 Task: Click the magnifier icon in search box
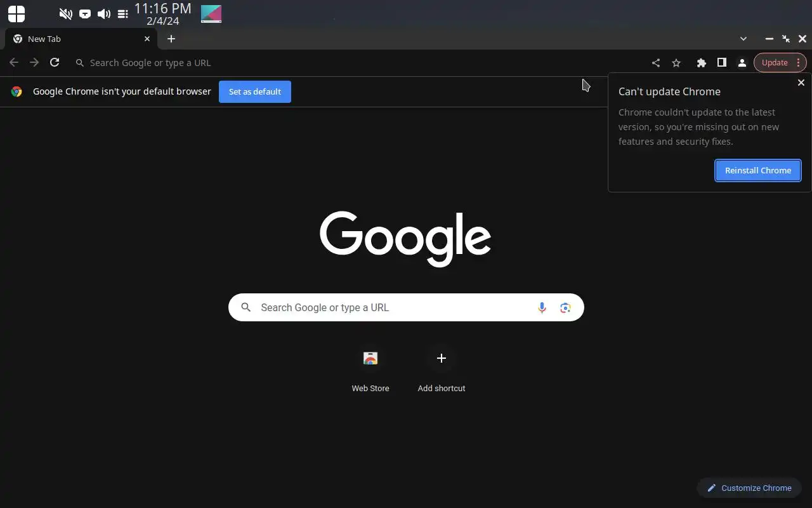point(246,307)
